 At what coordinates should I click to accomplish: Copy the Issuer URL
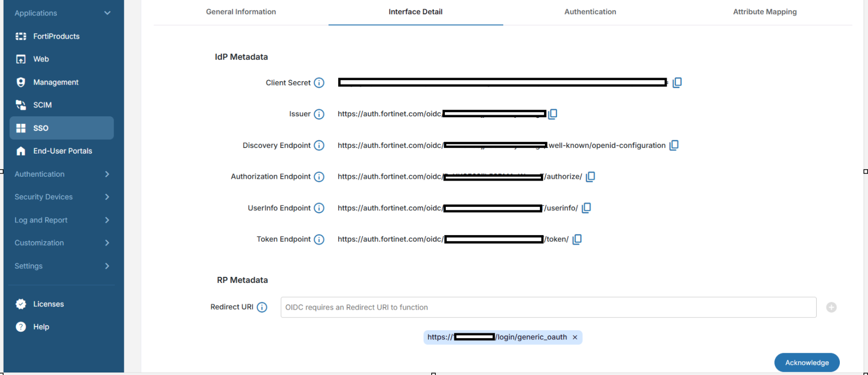click(553, 114)
